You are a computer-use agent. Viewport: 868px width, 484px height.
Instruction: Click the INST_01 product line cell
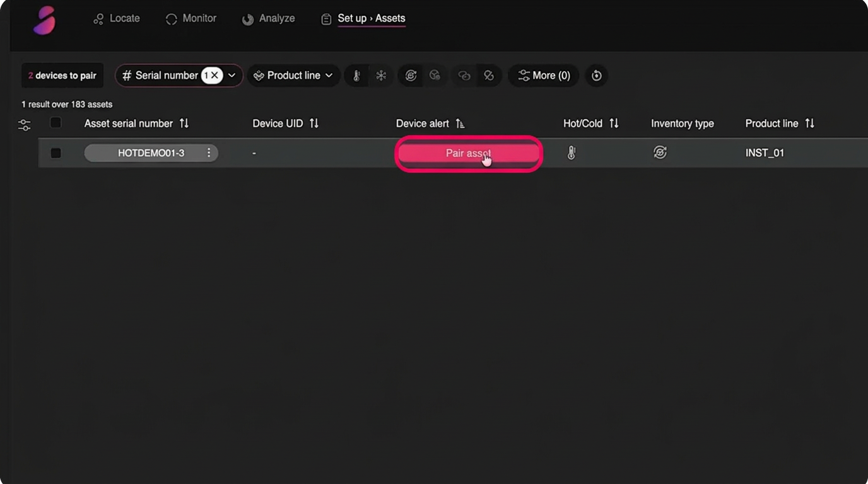click(765, 153)
